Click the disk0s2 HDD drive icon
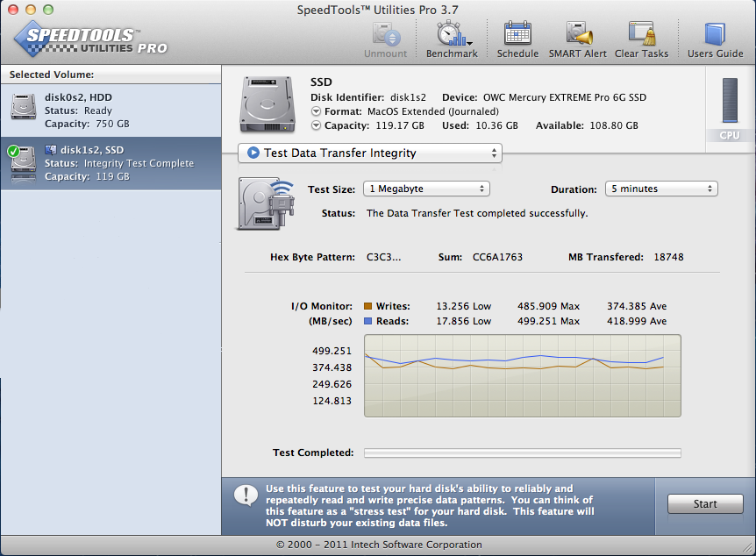Image resolution: width=756 pixels, height=556 pixels. [24, 107]
